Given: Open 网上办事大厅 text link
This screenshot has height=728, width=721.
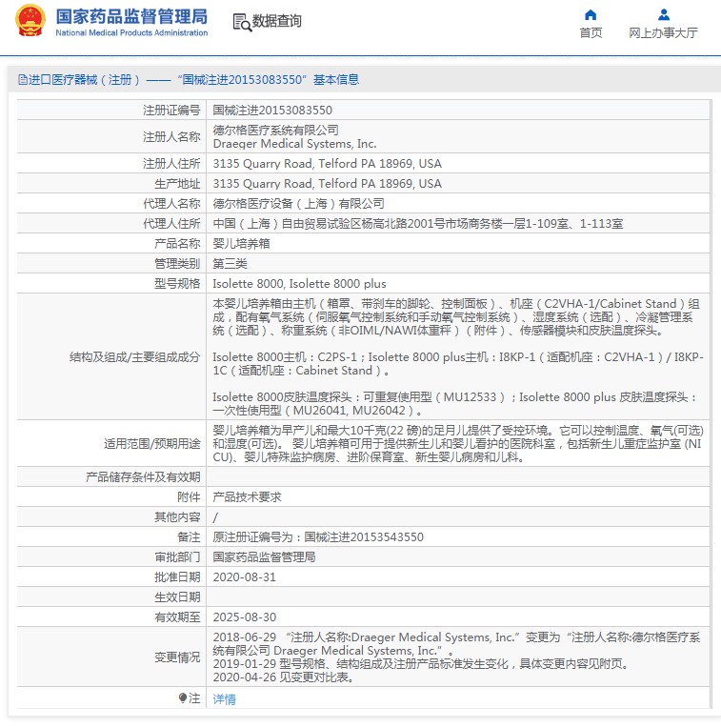Looking at the screenshot, I should pos(663,33).
